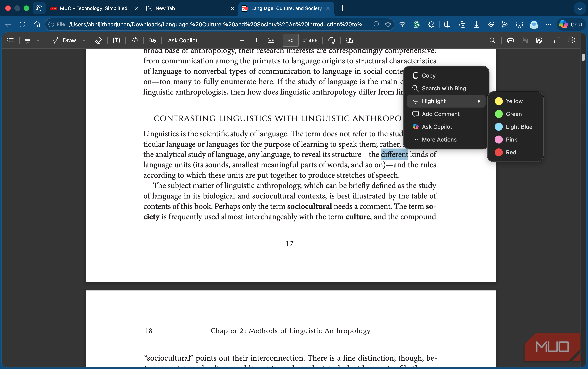Open the tab search dropdown arrow
This screenshot has height=369, width=588.
point(580,9)
